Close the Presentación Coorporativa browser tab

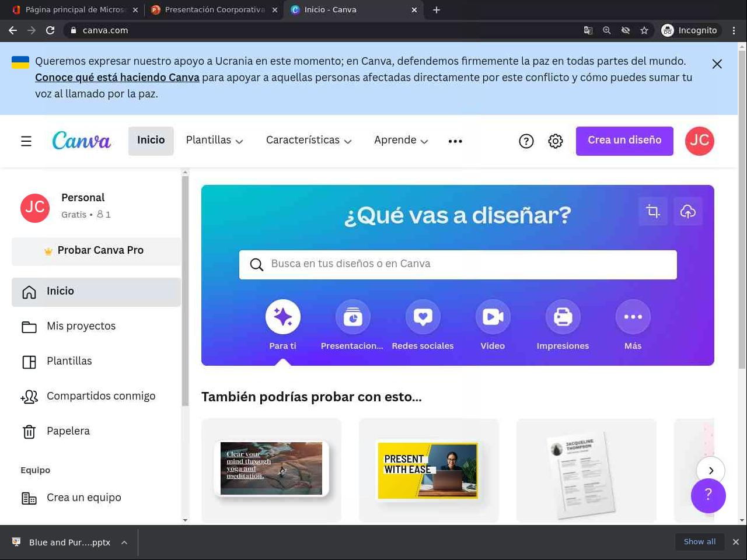click(x=275, y=10)
